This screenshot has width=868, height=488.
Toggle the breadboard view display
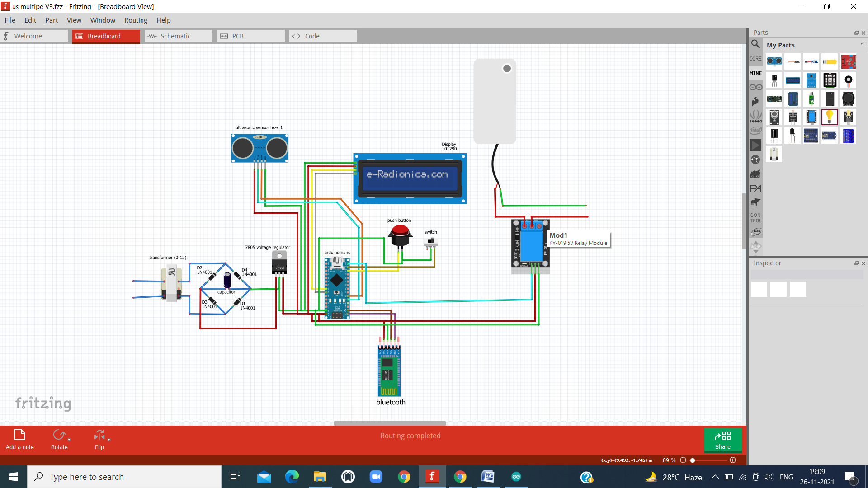tap(104, 36)
